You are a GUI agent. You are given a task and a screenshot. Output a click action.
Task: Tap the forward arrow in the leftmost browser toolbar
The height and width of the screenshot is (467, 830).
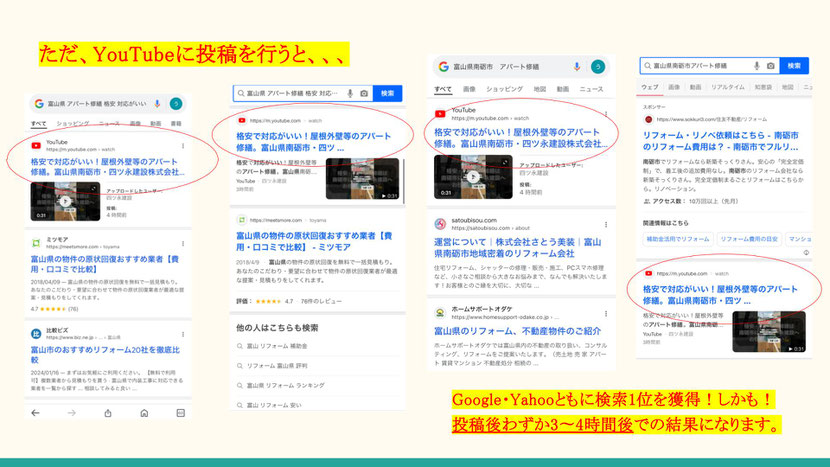point(71,413)
